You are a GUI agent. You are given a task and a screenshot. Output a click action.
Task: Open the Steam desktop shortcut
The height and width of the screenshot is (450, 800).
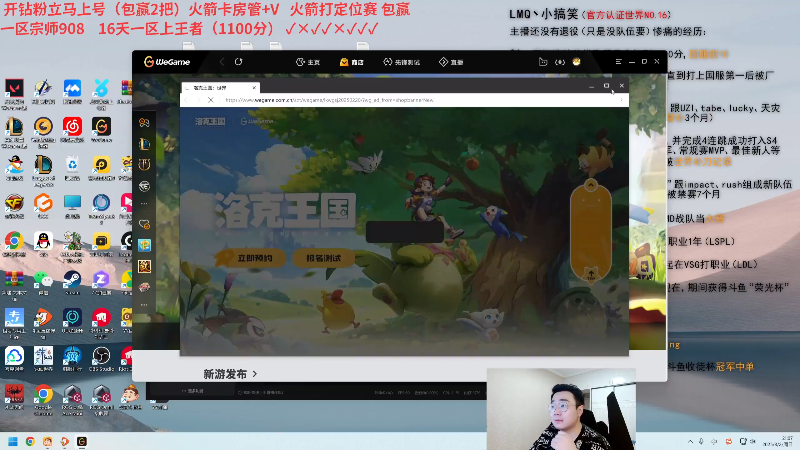tap(72, 282)
